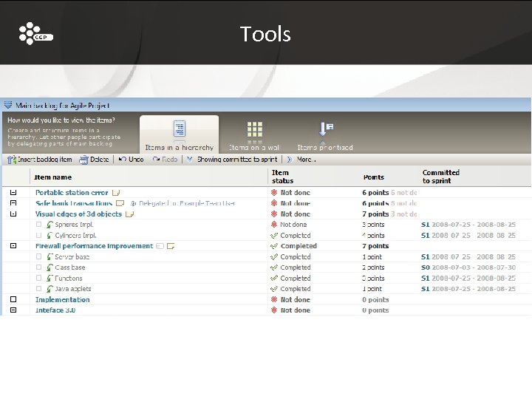The height and width of the screenshot is (399, 532).
Task: Click the Main backlog title funnel icon
Action: click(8, 105)
